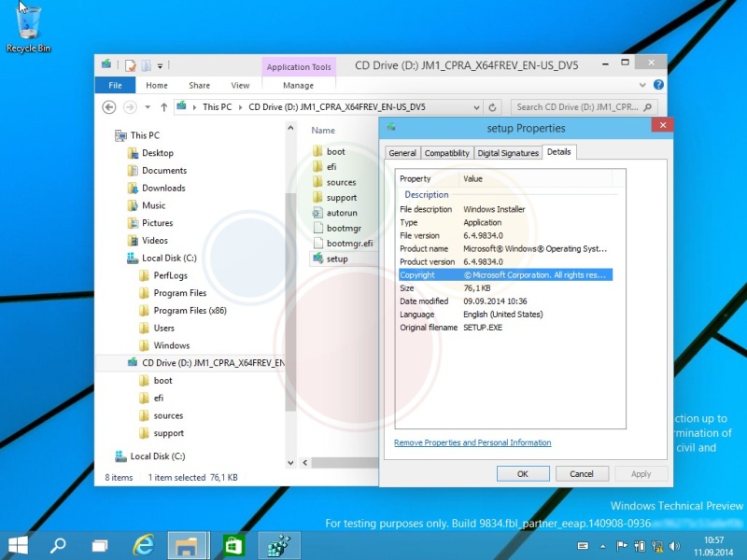Open the Start menu

(18, 545)
